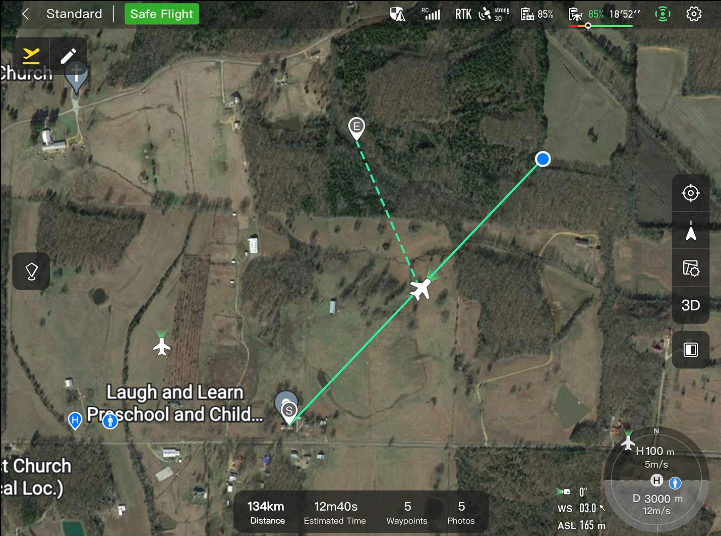Recenter map with the target locate icon
721x536 pixels.
tap(690, 193)
